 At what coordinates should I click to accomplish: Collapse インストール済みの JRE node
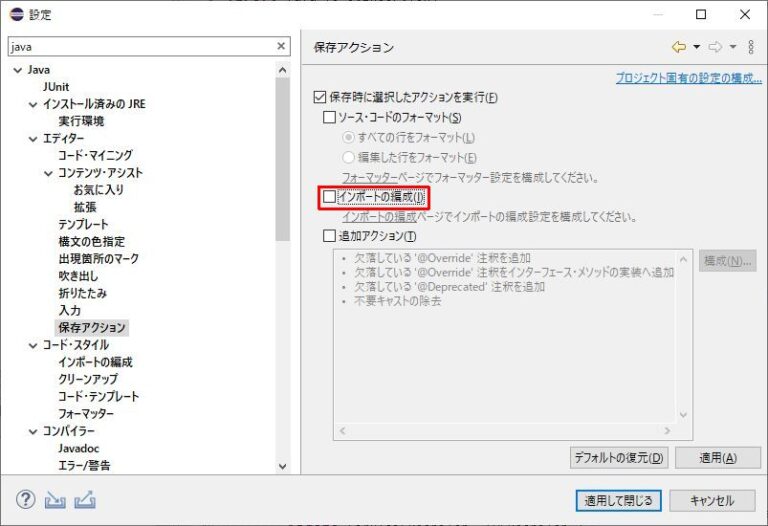[33, 104]
